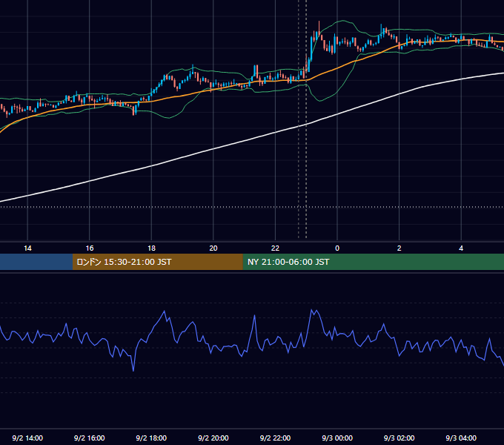
Task: Click the 16 hour axis label
Action: pyautogui.click(x=90, y=248)
